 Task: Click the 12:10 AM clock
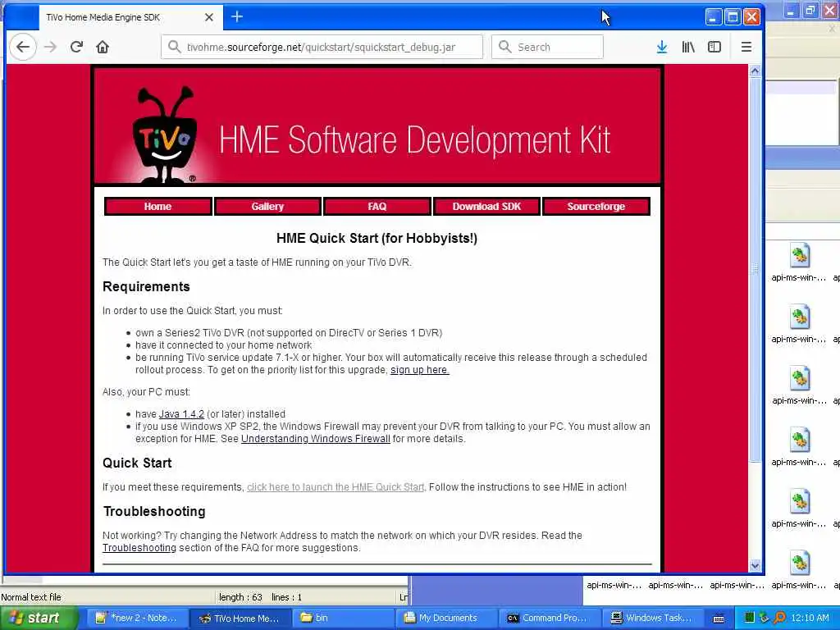pyautogui.click(x=810, y=618)
